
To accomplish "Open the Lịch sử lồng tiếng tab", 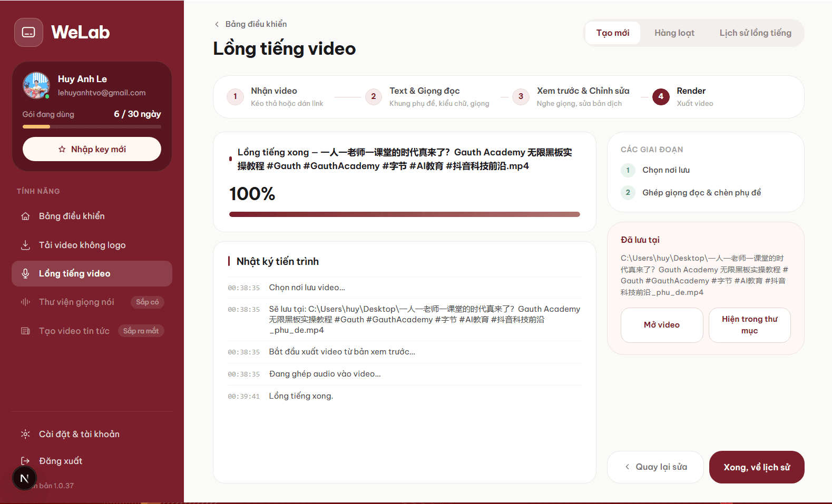I will pos(756,33).
